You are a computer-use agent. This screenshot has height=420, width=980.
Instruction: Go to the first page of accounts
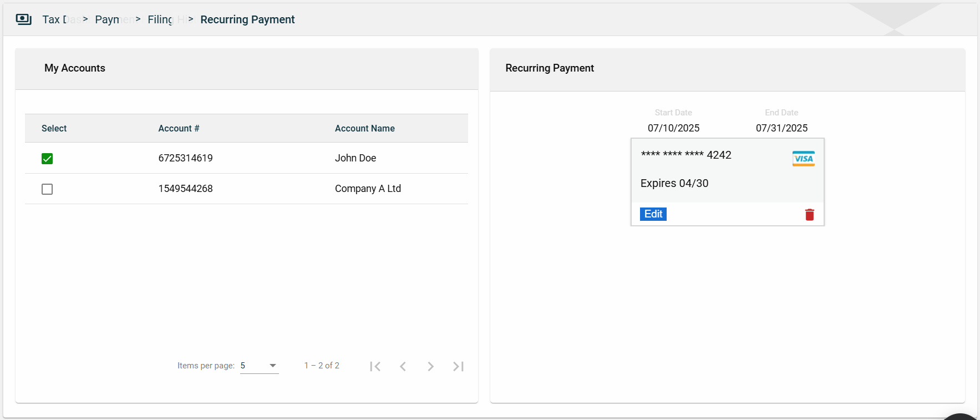(x=375, y=366)
